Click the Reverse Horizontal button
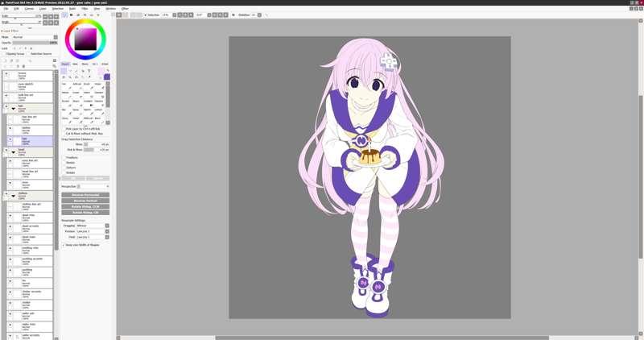Viewport: 644px width, 340px height. pos(85,195)
